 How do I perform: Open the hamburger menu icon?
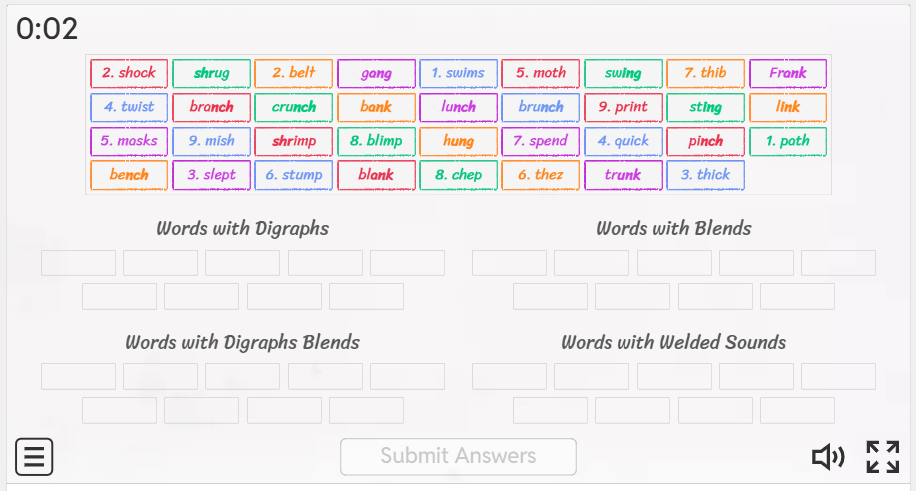(34, 457)
